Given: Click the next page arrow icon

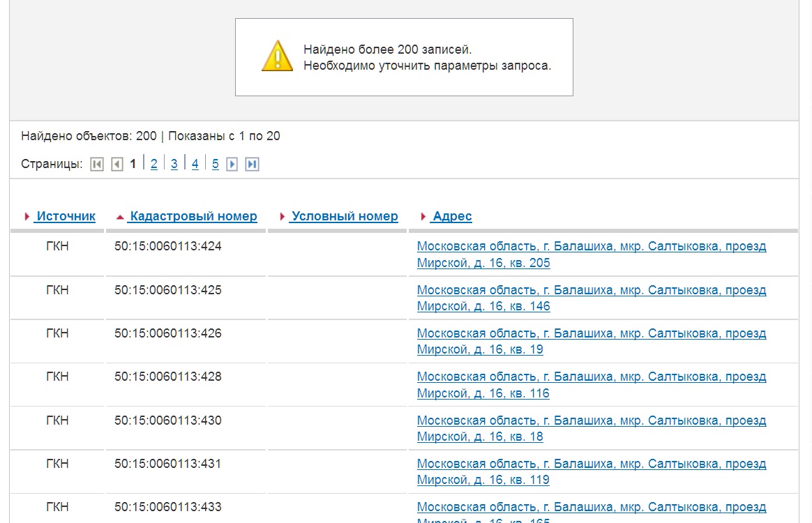Looking at the screenshot, I should pyautogui.click(x=232, y=165).
